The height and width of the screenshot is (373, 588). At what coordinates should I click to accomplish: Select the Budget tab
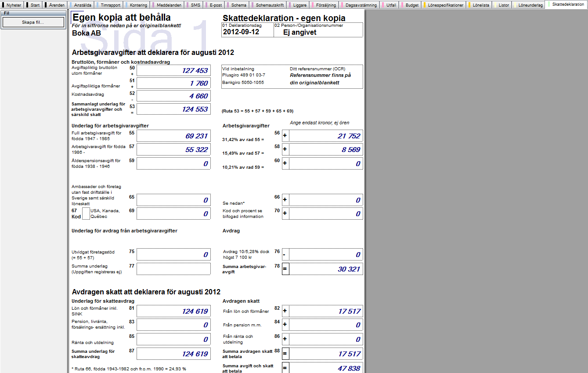[410, 5]
